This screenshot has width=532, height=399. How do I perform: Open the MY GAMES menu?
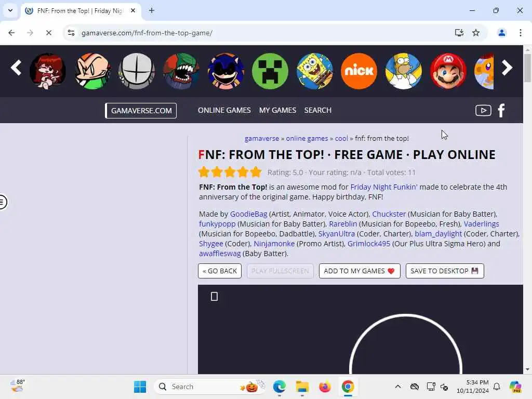tap(277, 110)
